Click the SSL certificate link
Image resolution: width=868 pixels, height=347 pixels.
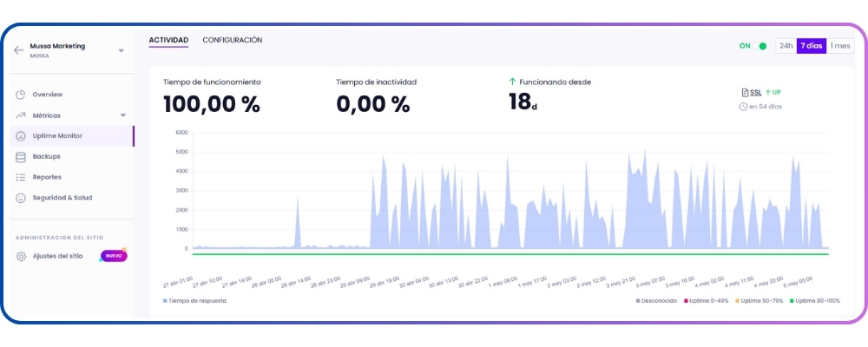756,93
